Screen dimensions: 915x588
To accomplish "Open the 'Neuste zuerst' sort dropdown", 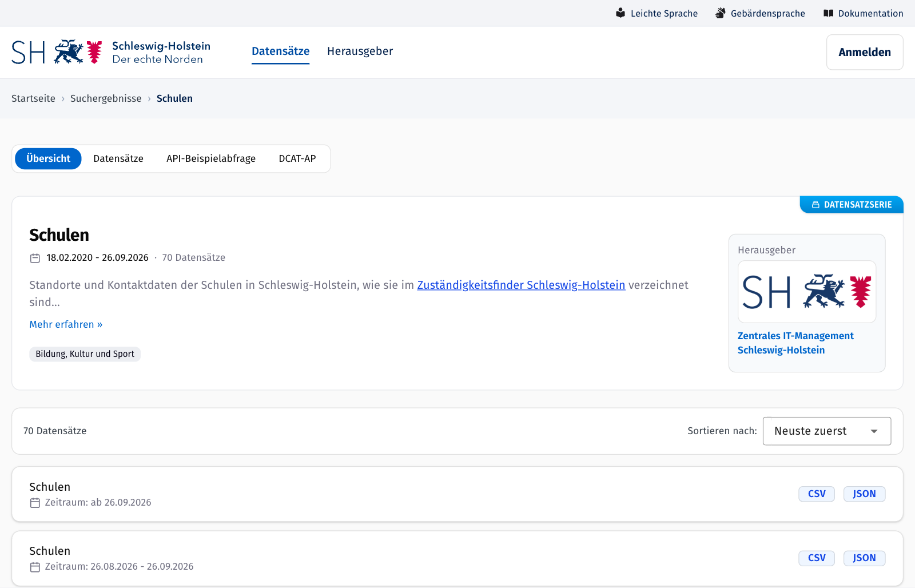I will click(x=827, y=431).
